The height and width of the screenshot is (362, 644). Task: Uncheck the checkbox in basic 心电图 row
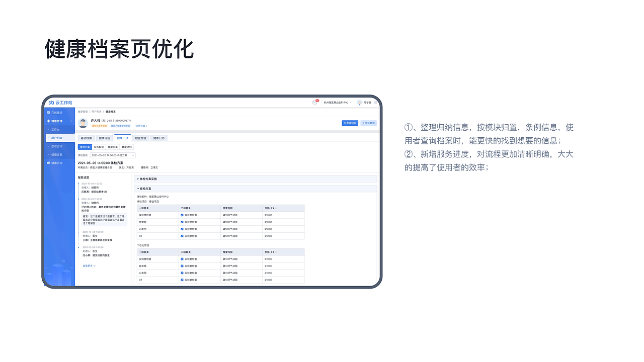pos(182,229)
